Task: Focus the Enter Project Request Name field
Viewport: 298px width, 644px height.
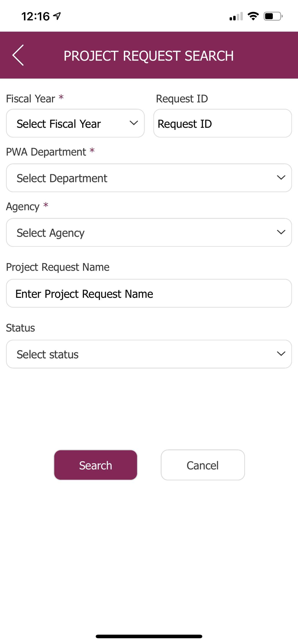Action: 149,293
